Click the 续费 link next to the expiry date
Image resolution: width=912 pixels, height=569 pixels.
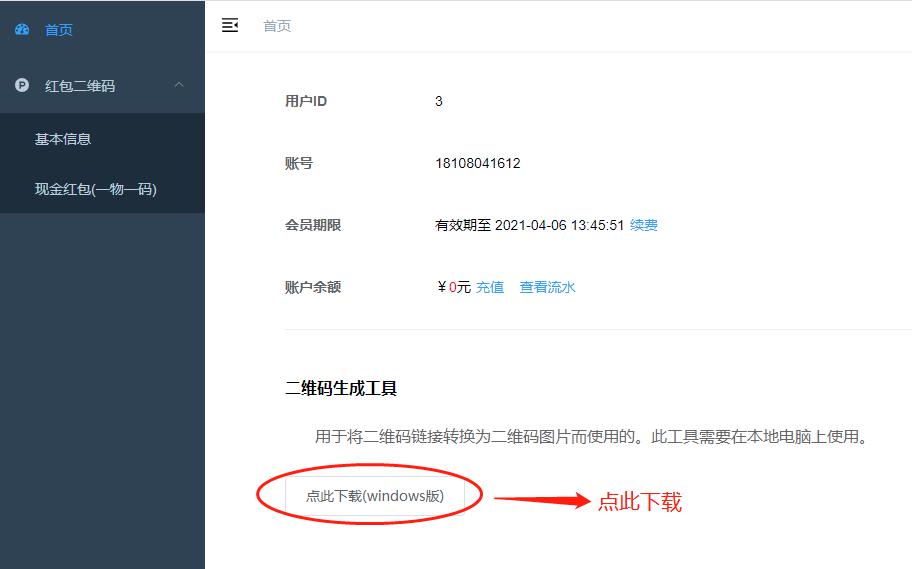pyautogui.click(x=644, y=225)
